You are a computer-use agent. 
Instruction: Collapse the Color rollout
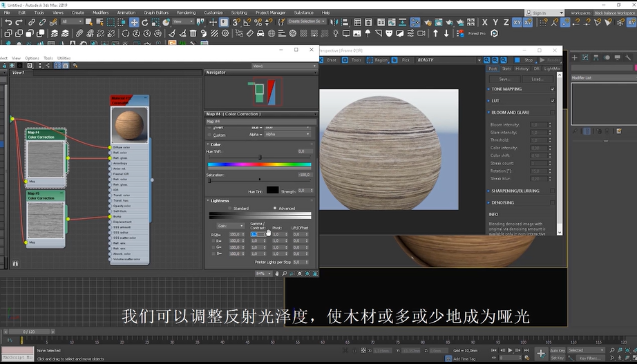point(207,144)
